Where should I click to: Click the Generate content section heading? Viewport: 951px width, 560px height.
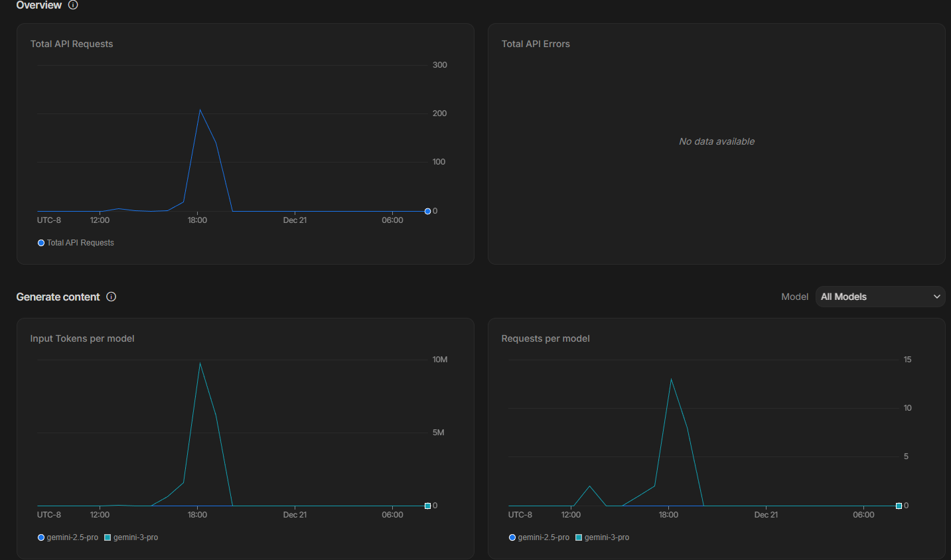pos(58,297)
